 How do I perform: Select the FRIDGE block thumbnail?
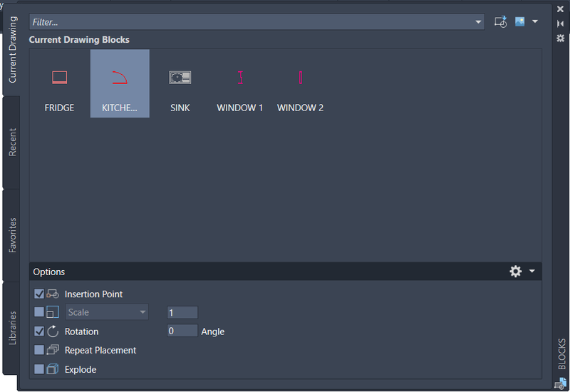tap(59, 83)
